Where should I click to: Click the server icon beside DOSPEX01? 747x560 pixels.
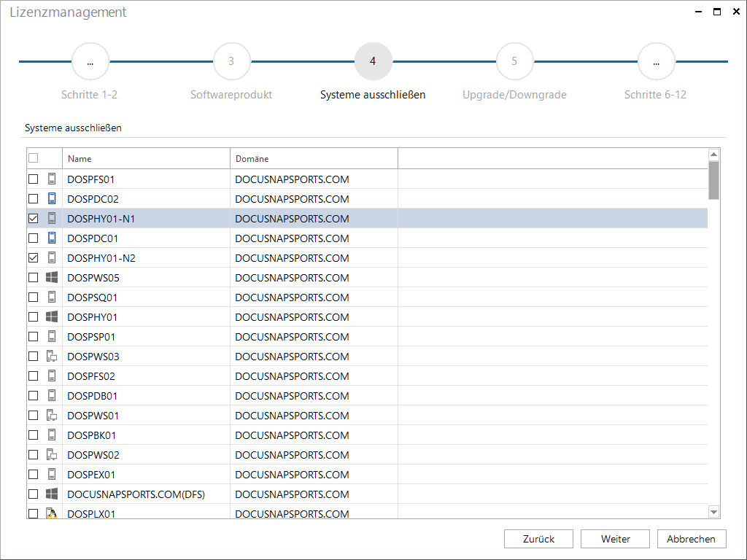tap(52, 474)
